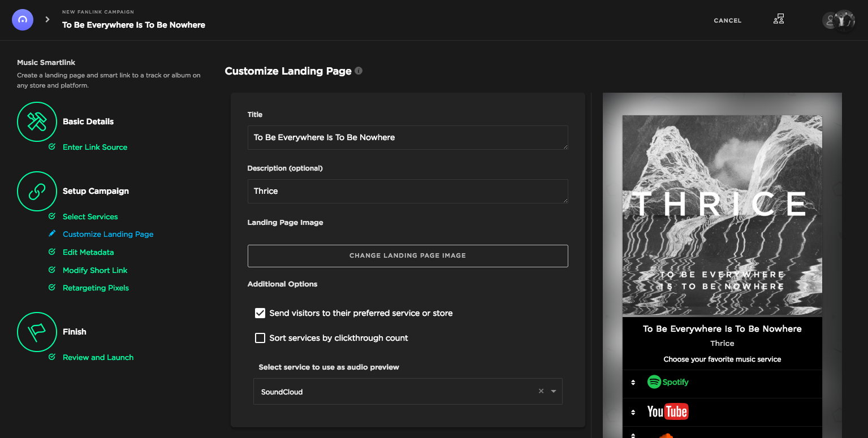Open the audio preview service dropdown arrow
The image size is (868, 438).
point(554,391)
